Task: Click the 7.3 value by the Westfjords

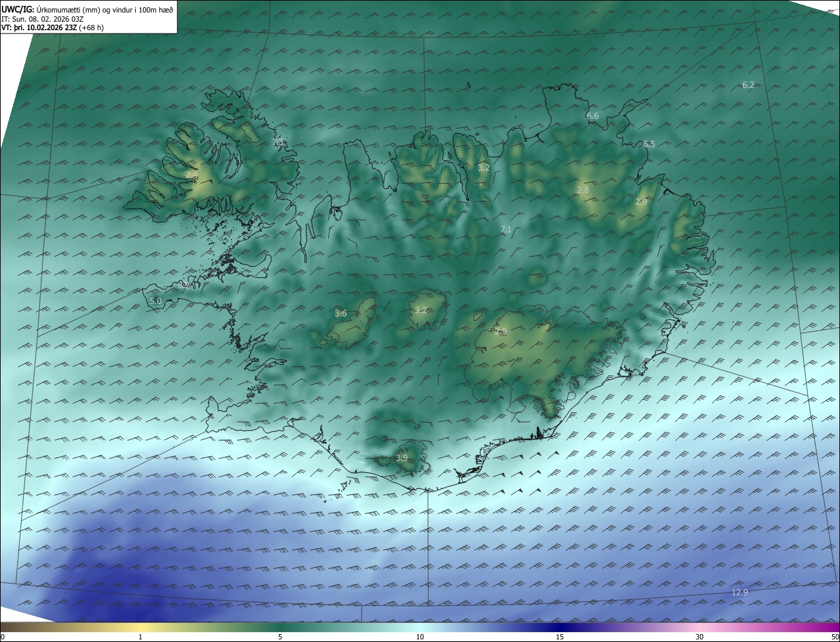Action: point(278,142)
